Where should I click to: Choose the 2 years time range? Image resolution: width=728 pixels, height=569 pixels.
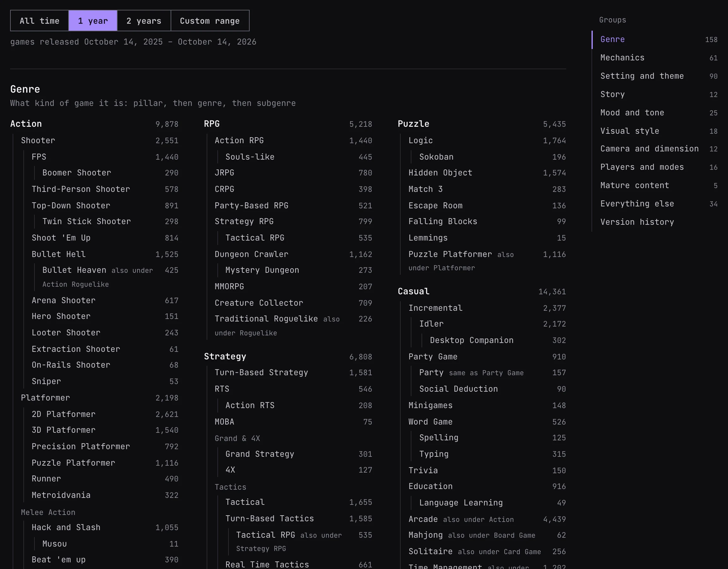144,21
